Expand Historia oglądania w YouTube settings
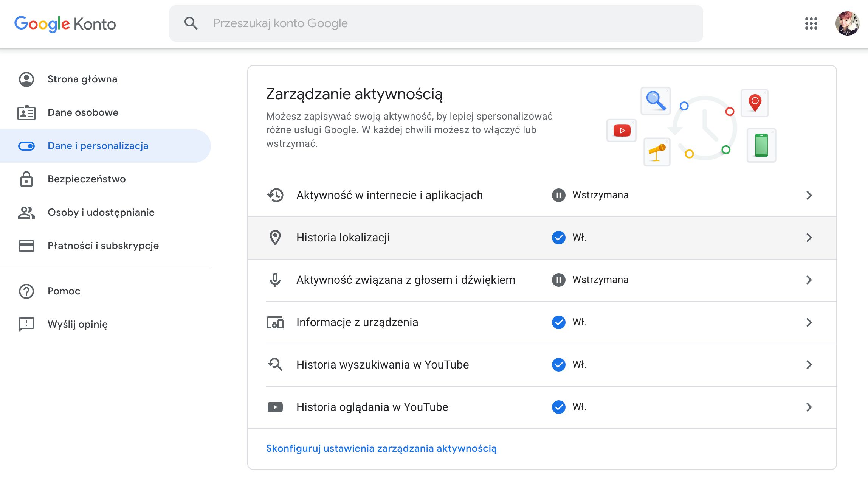The image size is (868, 479). click(809, 407)
